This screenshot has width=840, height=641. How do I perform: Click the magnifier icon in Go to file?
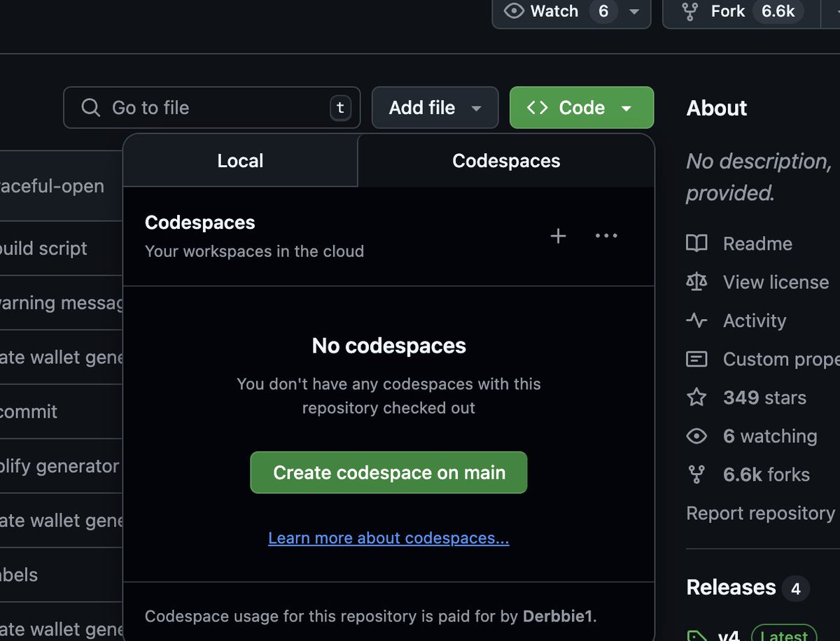pos(90,108)
